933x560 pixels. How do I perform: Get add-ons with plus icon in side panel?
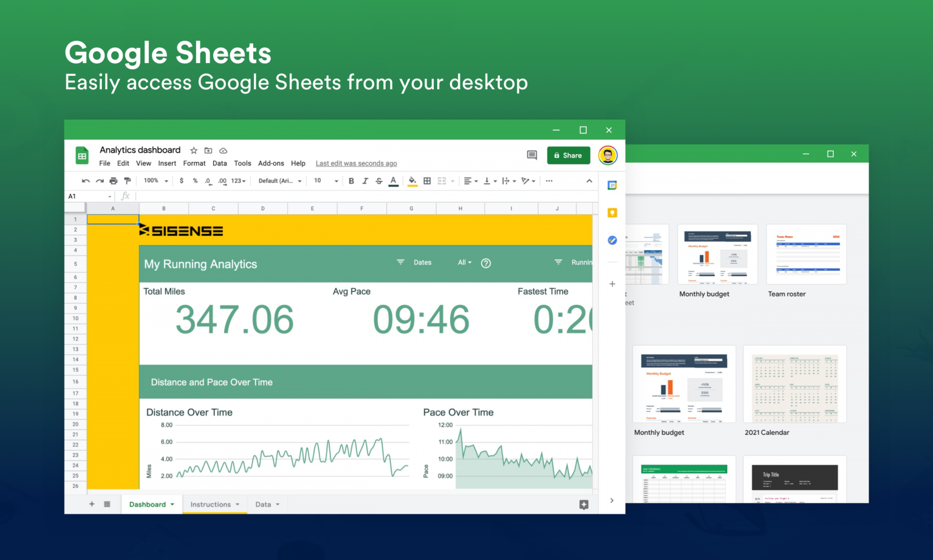tap(612, 284)
